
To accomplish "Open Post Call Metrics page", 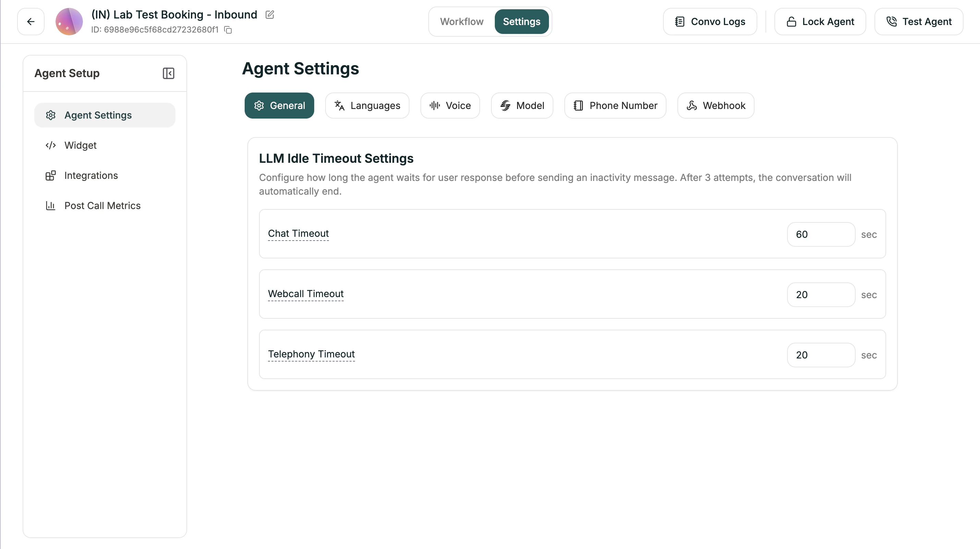I will [102, 206].
